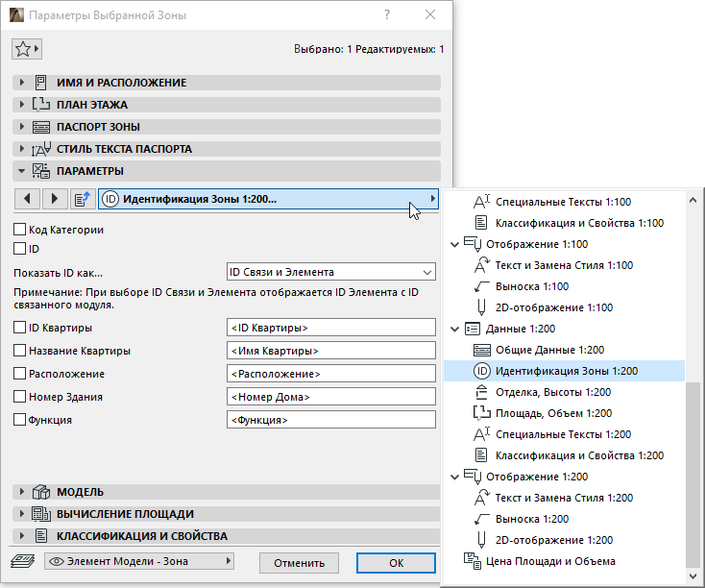Go to next parameter page arrow

coord(55,199)
